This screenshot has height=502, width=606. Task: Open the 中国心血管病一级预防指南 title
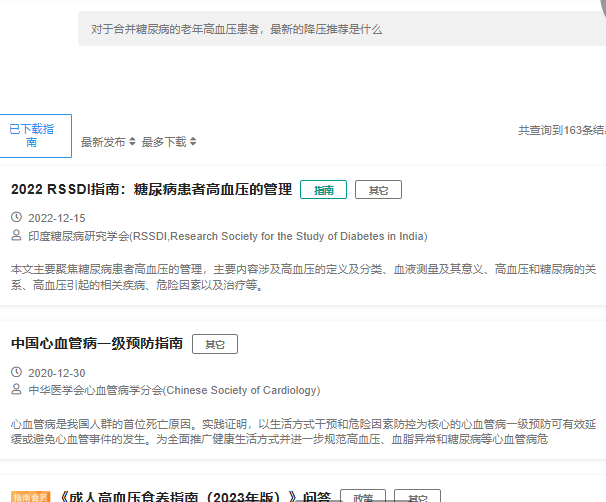pos(97,343)
